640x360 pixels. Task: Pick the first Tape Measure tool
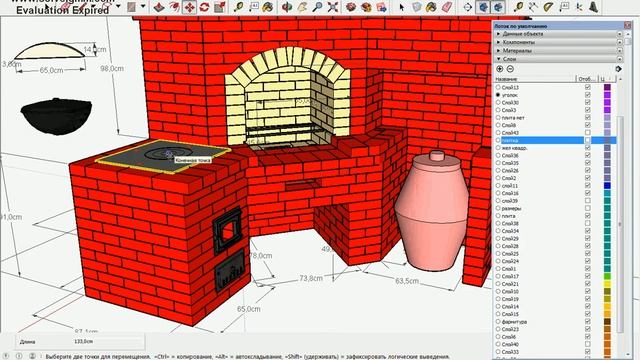click(238, 7)
